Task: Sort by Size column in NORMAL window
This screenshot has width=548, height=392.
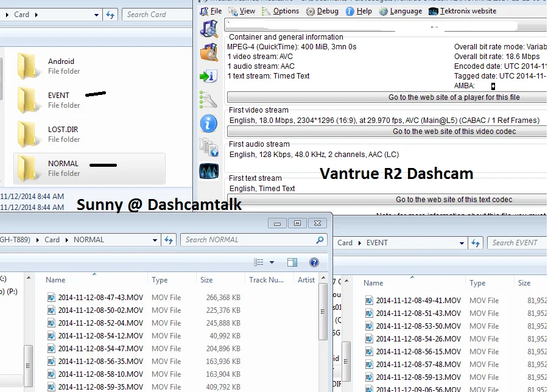Action: pyautogui.click(x=220, y=280)
